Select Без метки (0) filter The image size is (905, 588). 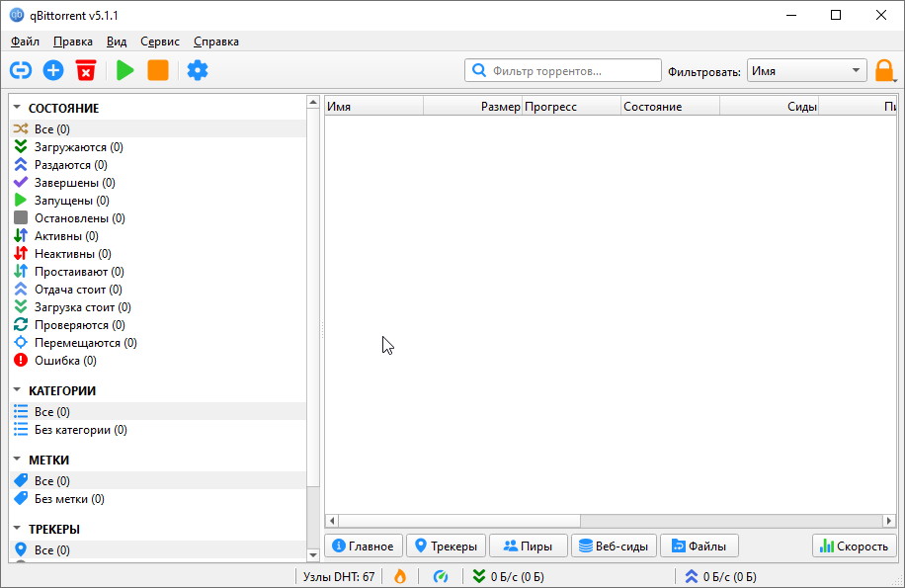coord(157,498)
